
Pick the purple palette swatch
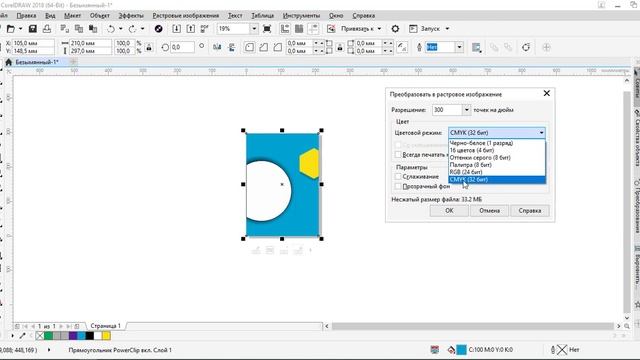73,336
